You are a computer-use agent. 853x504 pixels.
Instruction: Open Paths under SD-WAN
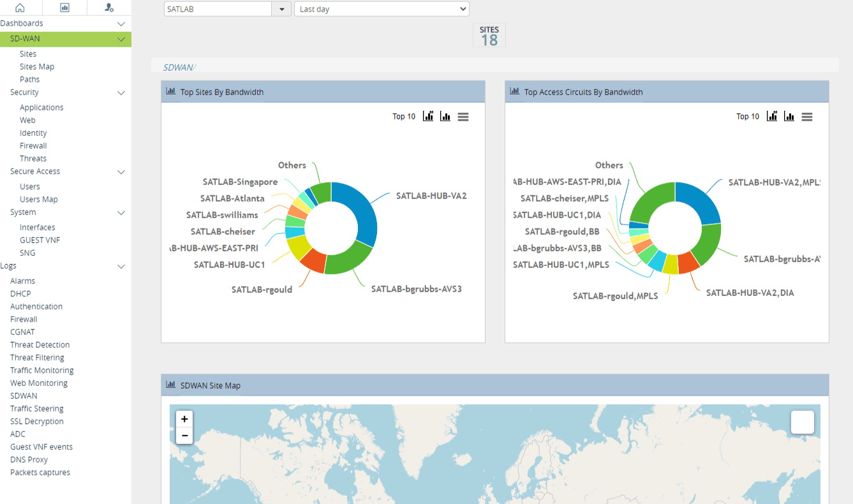click(x=30, y=79)
